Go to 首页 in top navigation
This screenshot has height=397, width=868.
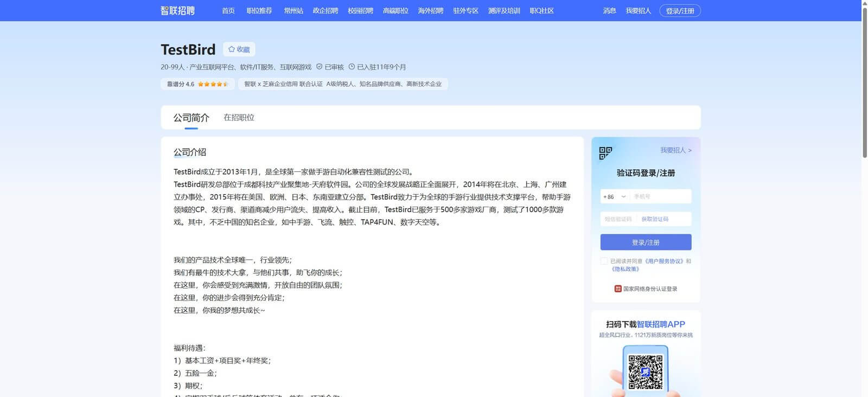coord(228,11)
